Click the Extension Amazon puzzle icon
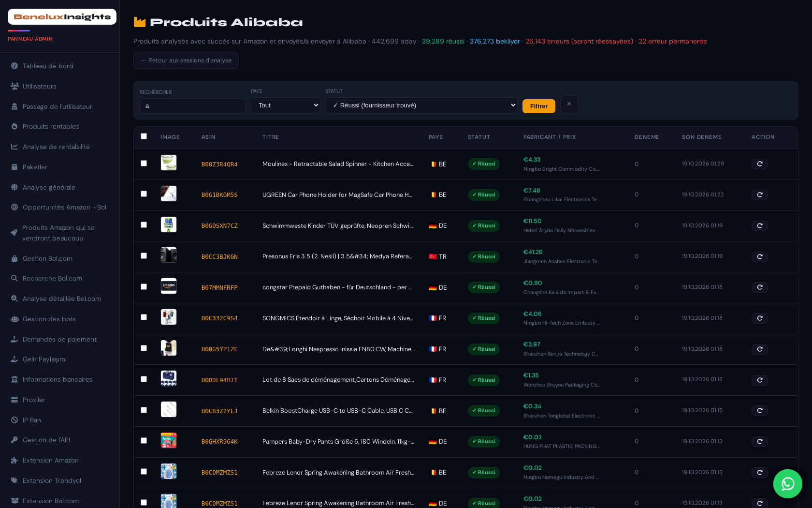Image resolution: width=812 pixels, height=508 pixels. 14,460
